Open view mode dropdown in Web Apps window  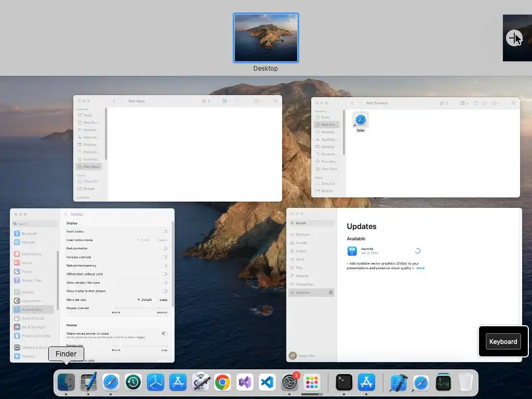[206, 101]
